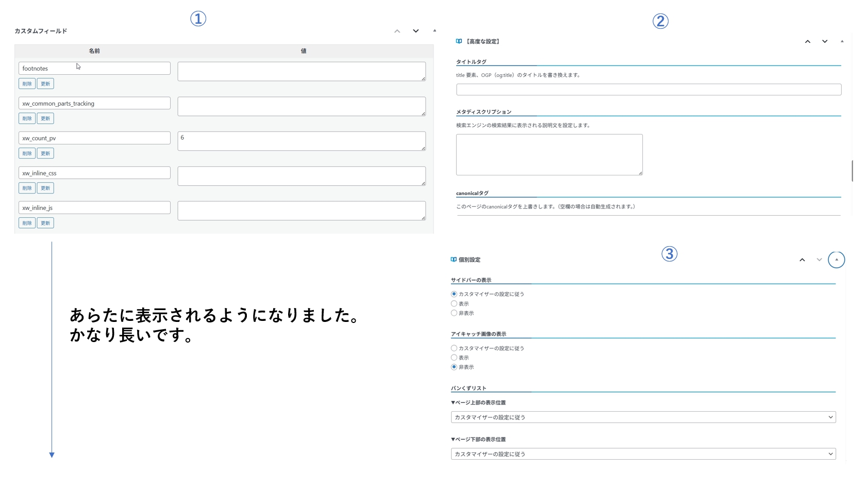Move the カスタムフィールド panel down
Screen dimensions: 868x486
tap(415, 31)
